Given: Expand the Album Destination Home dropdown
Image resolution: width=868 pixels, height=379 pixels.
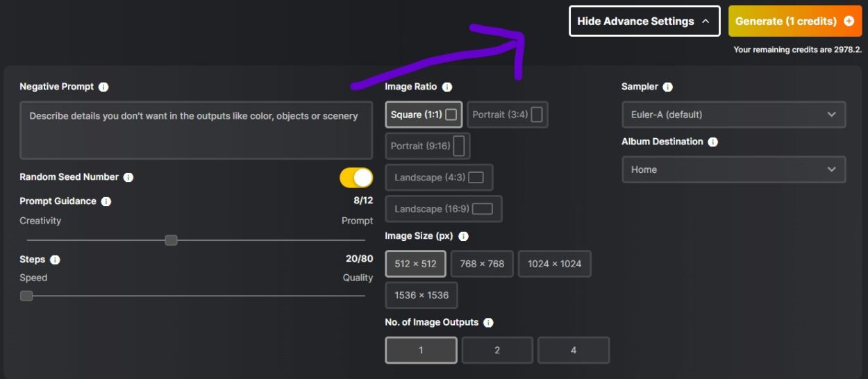Looking at the screenshot, I should pyautogui.click(x=733, y=169).
